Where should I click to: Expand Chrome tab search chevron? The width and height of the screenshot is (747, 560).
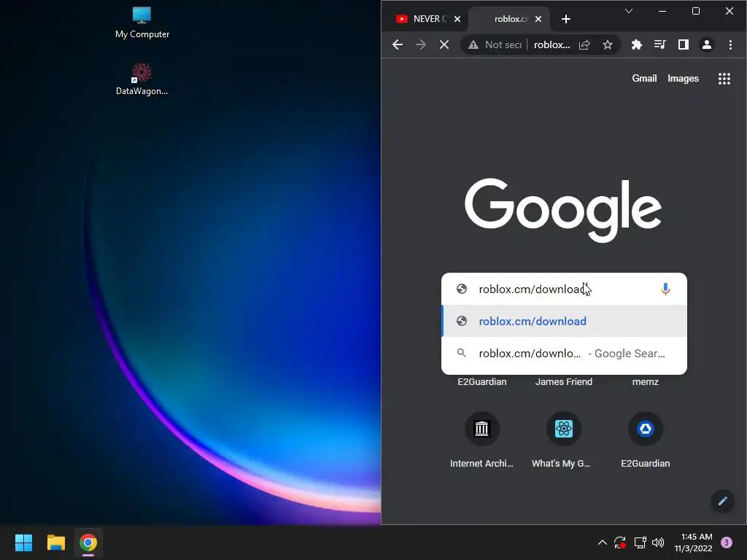pyautogui.click(x=629, y=11)
